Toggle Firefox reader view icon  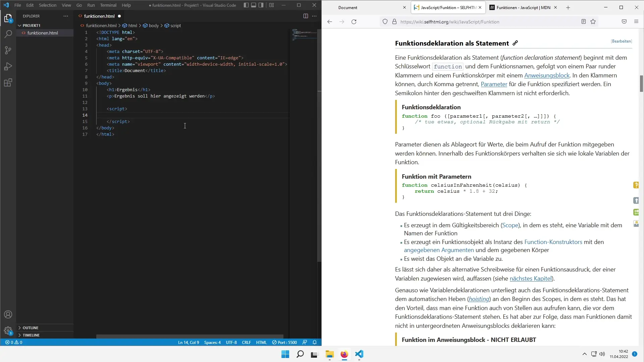(x=584, y=22)
